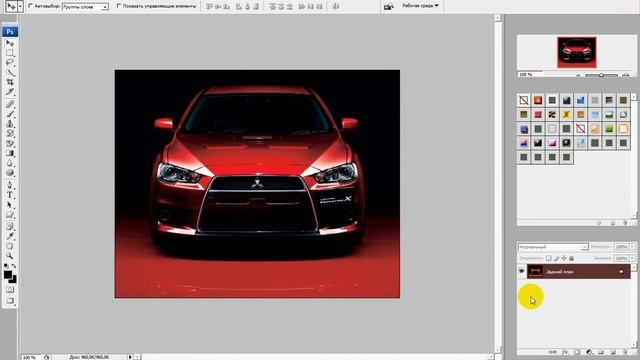640x360 pixels.
Task: Select the Pen tool
Action: (x=10, y=185)
